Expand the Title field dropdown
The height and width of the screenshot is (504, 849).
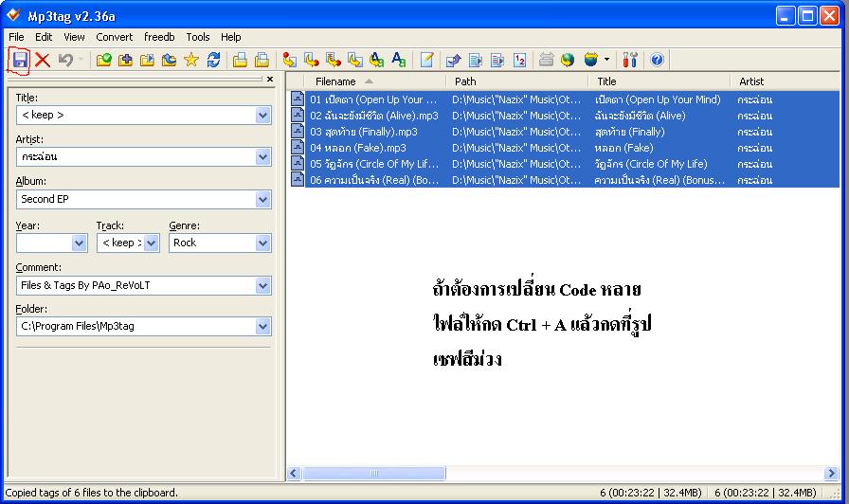tap(262, 115)
